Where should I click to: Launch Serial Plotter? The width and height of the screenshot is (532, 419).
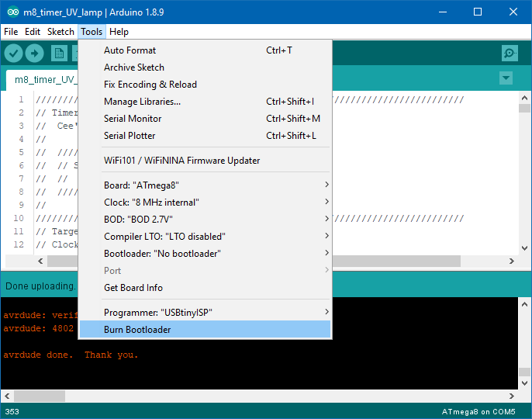205,136
